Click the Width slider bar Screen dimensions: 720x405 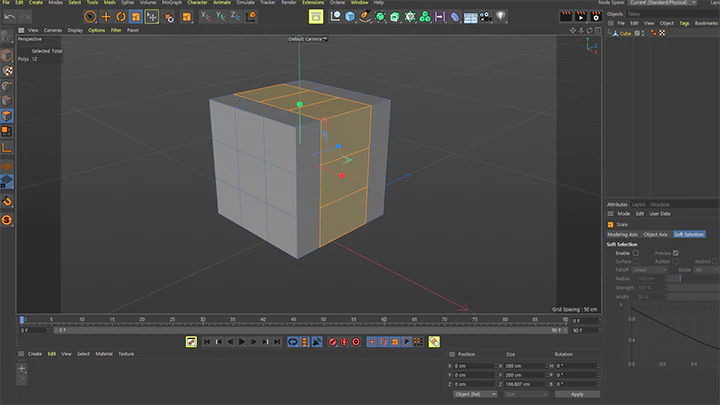pyautogui.click(x=693, y=297)
